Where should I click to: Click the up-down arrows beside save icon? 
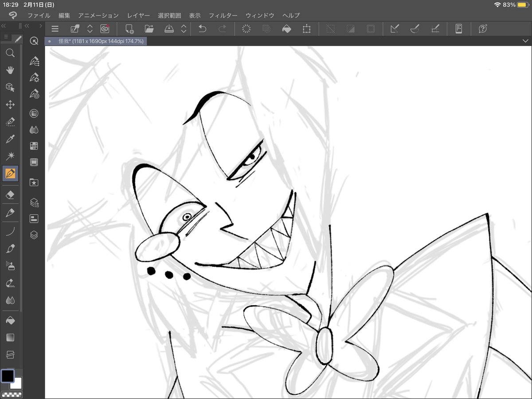pos(184,29)
